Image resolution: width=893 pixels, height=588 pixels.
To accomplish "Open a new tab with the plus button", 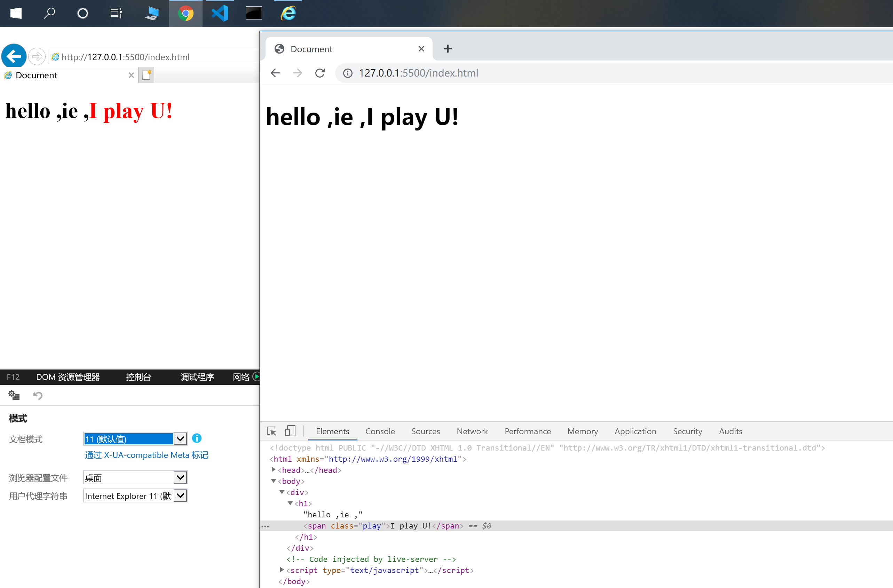I will tap(447, 49).
